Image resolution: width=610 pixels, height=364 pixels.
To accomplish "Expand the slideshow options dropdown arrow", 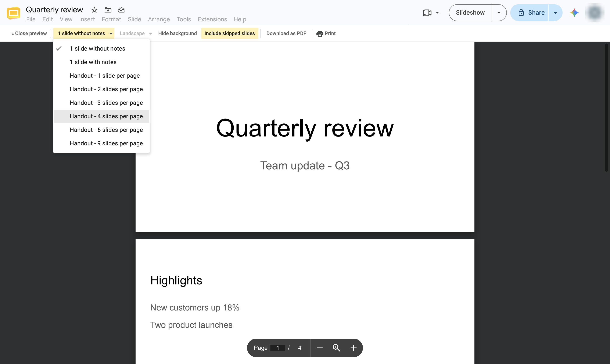I will [x=499, y=13].
